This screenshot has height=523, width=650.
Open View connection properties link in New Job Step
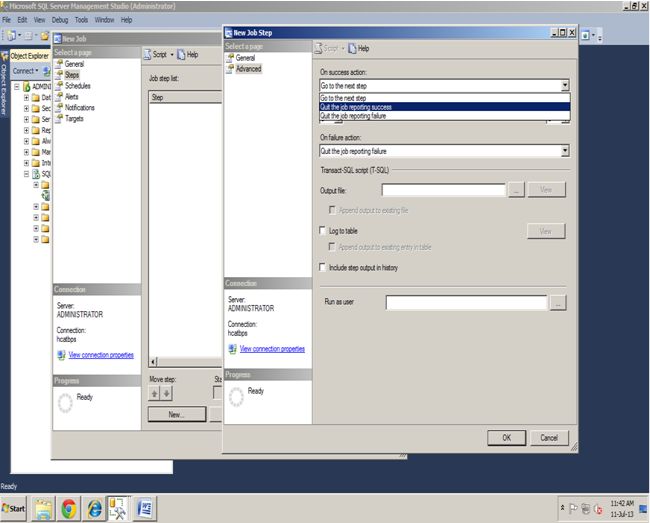point(272,349)
